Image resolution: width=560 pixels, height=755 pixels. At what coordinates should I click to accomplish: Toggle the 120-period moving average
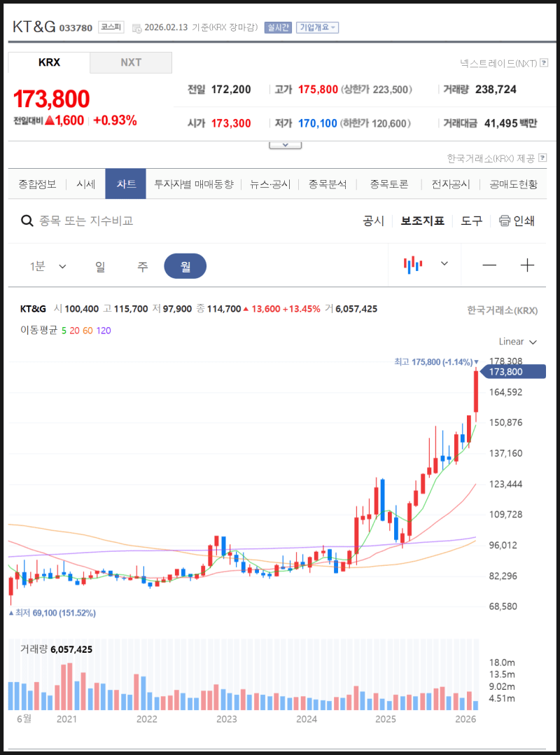(x=104, y=331)
